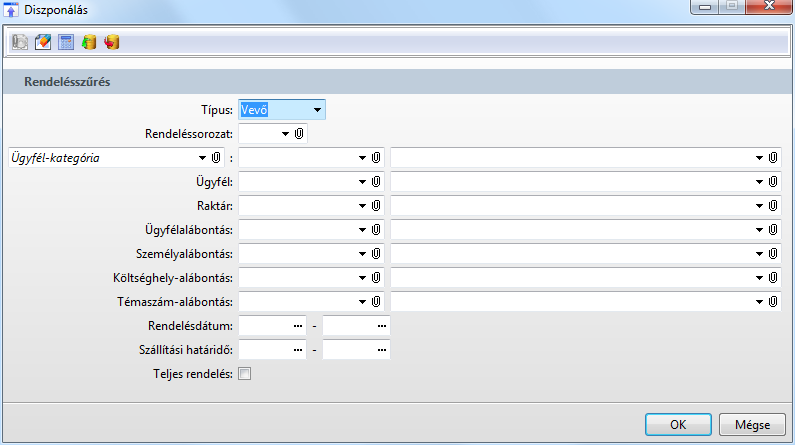795x445 pixels.
Task: Click paperclip of wide Ügyfél-kategória value field
Action: 773,158
